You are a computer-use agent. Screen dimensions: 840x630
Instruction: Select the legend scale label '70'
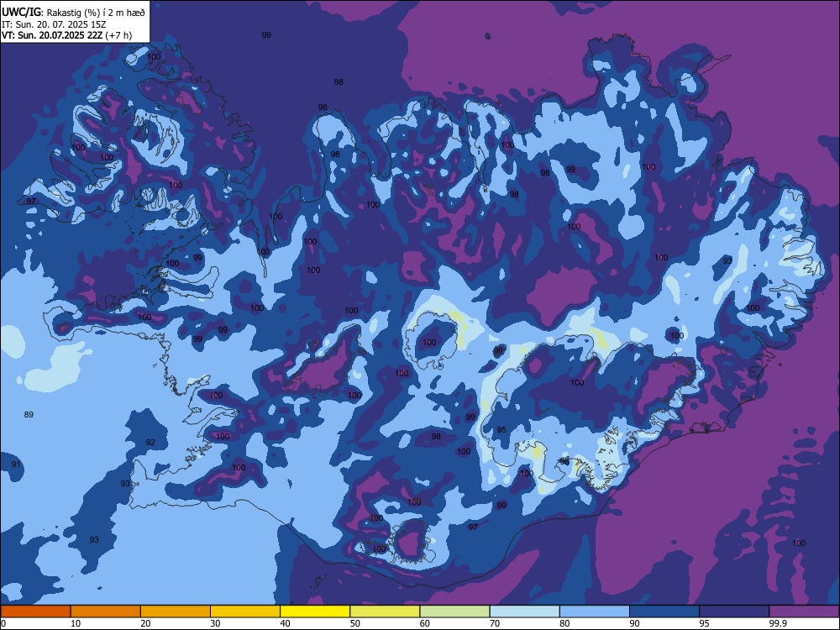click(495, 623)
